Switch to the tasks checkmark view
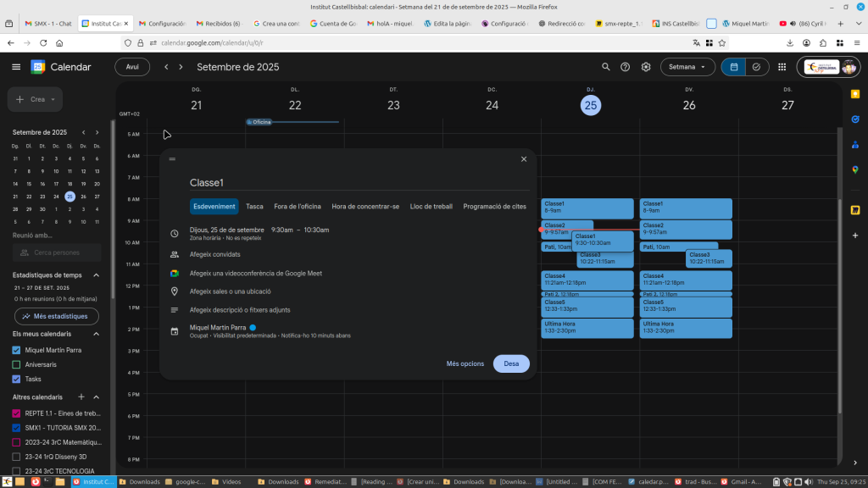This screenshot has width=868, height=488. click(x=756, y=67)
